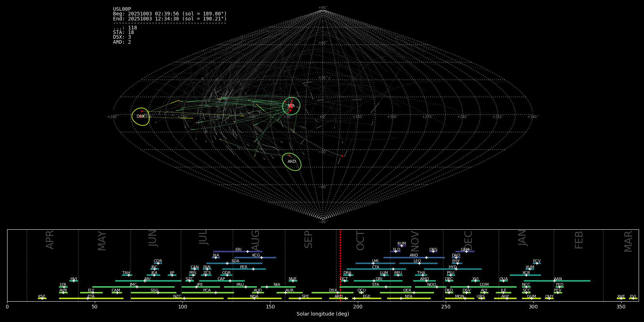This screenshot has width=644, height=322.
Task: Click the red dashed current solar longitude line
Action: point(340,265)
